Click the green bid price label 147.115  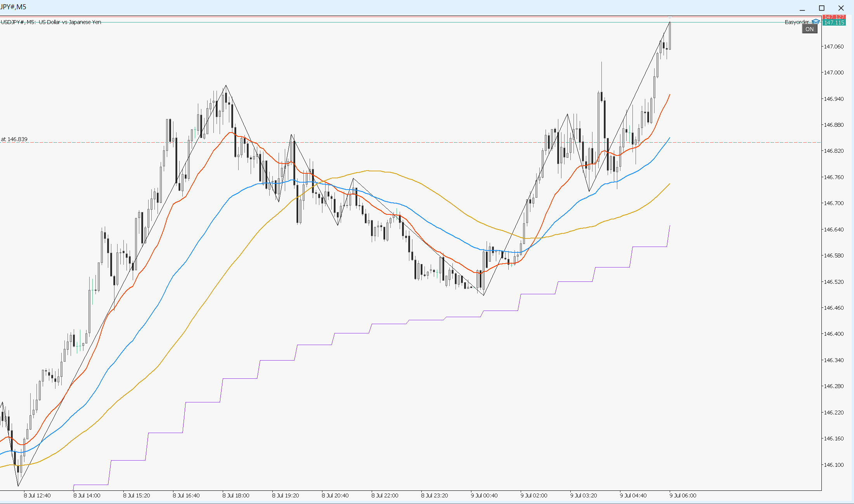(x=834, y=22)
